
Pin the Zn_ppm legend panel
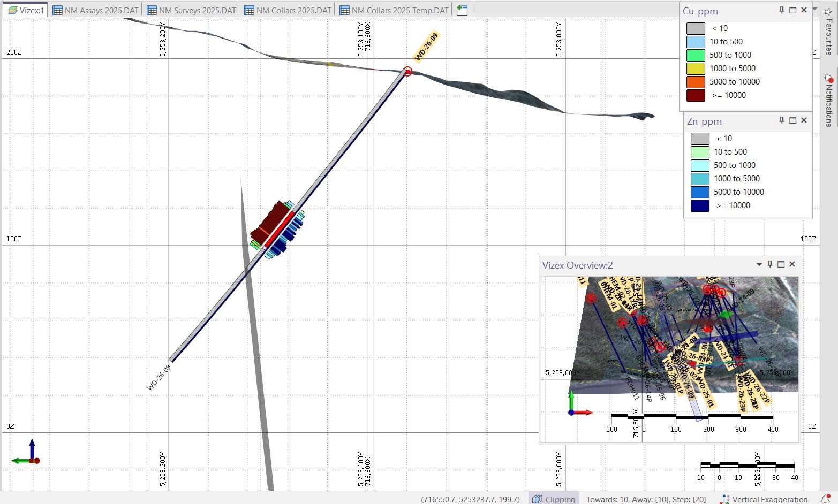point(781,120)
